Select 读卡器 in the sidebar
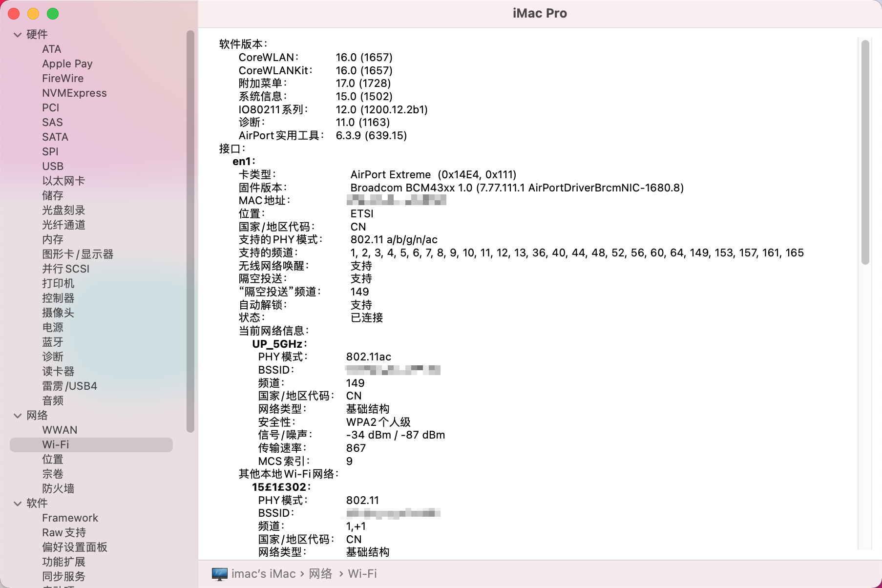The height and width of the screenshot is (588, 882). pos(58,372)
